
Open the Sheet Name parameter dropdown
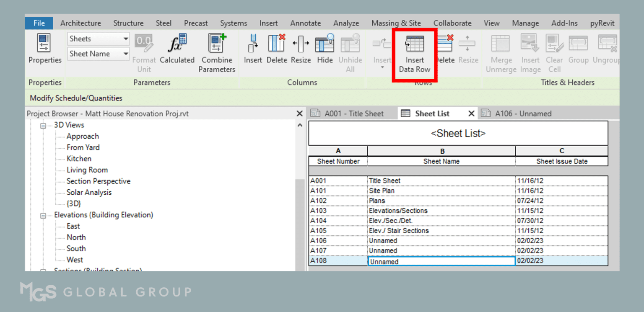tap(125, 54)
